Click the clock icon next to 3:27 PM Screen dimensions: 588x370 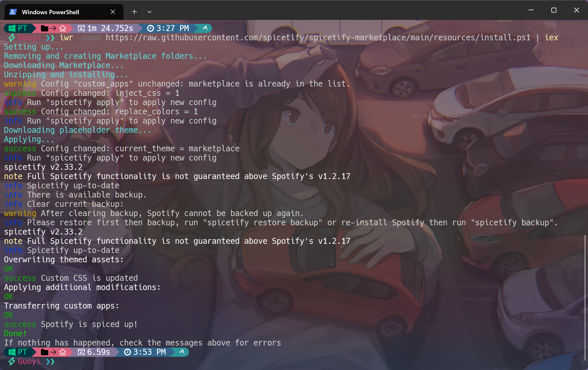click(x=150, y=28)
